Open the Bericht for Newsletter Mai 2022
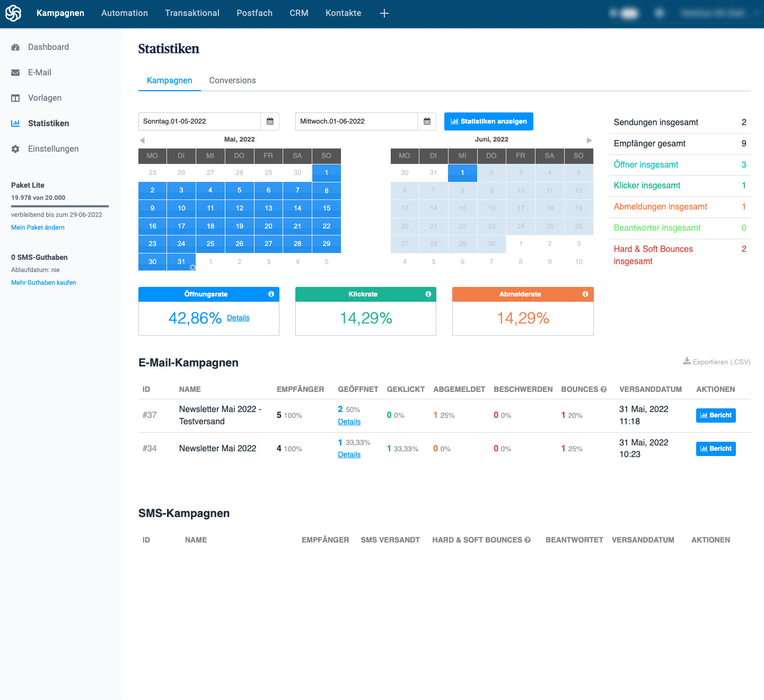Image resolution: width=764 pixels, height=700 pixels. click(x=716, y=449)
